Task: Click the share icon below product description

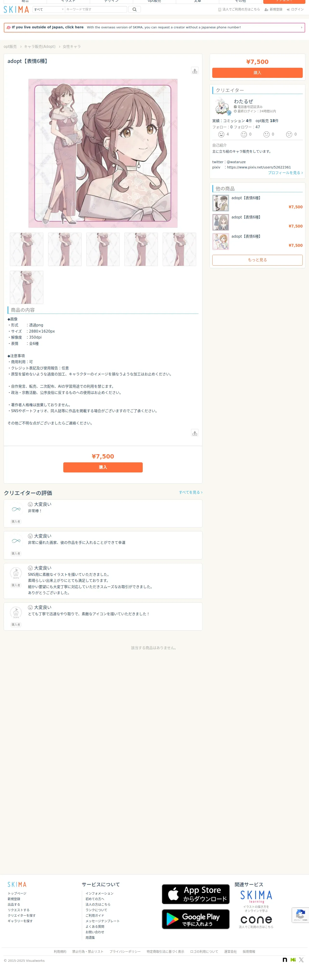Action: click(x=195, y=433)
